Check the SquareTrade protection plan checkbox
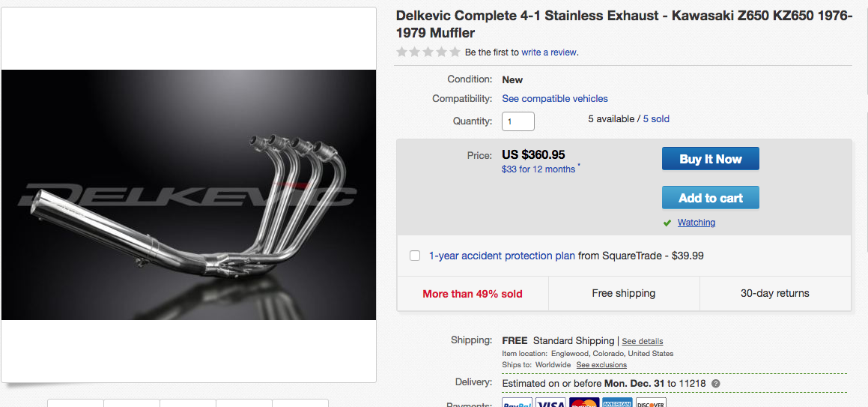 [x=415, y=256]
